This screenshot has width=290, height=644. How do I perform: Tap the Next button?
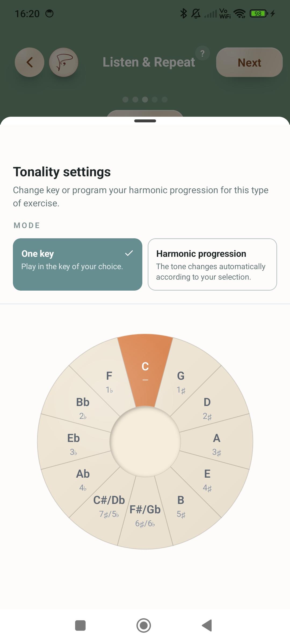tap(249, 62)
